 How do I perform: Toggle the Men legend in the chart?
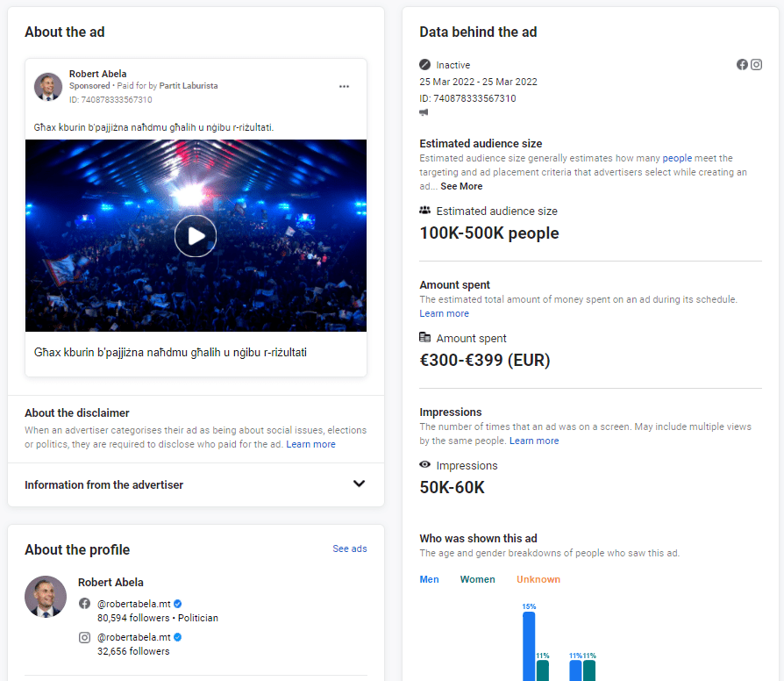click(429, 579)
